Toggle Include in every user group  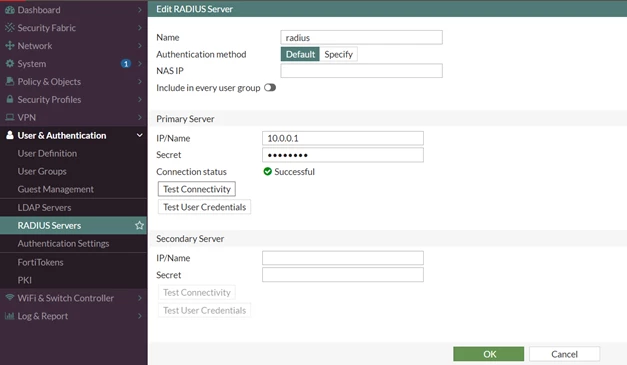coord(270,88)
